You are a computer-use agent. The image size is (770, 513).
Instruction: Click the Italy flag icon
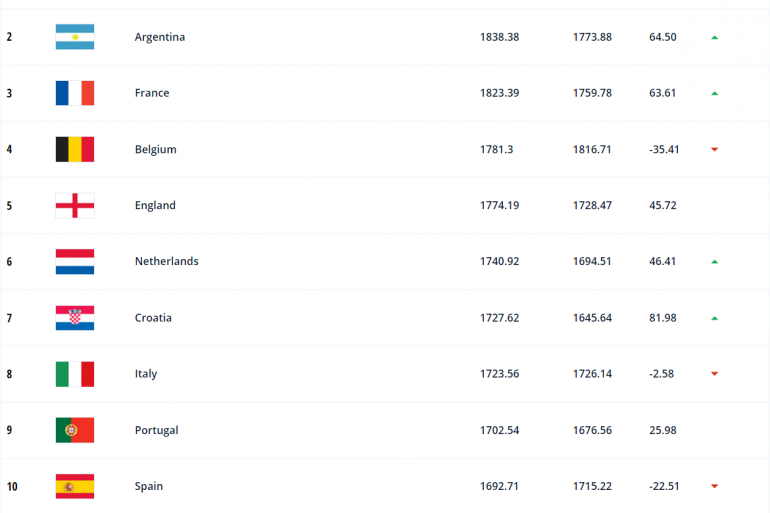[74, 374]
